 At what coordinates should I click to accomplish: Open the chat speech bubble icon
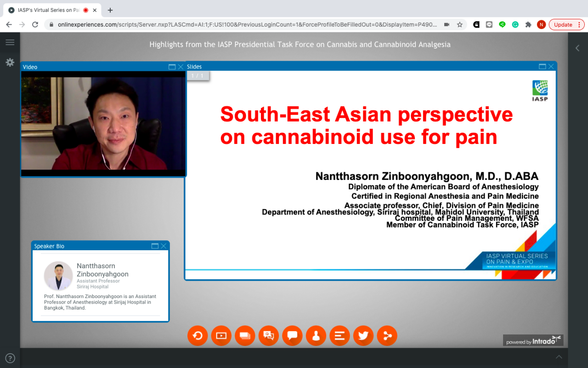pos(292,336)
